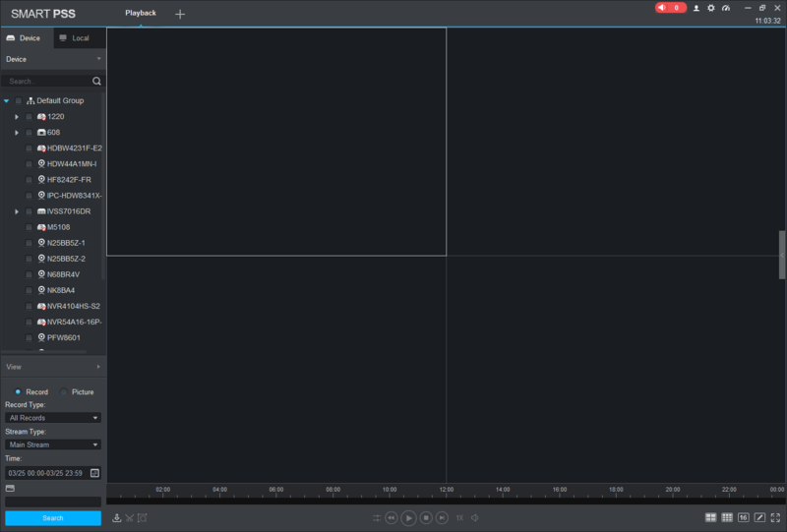Collapse the Default Group tree
The height and width of the screenshot is (532, 787).
click(7, 101)
